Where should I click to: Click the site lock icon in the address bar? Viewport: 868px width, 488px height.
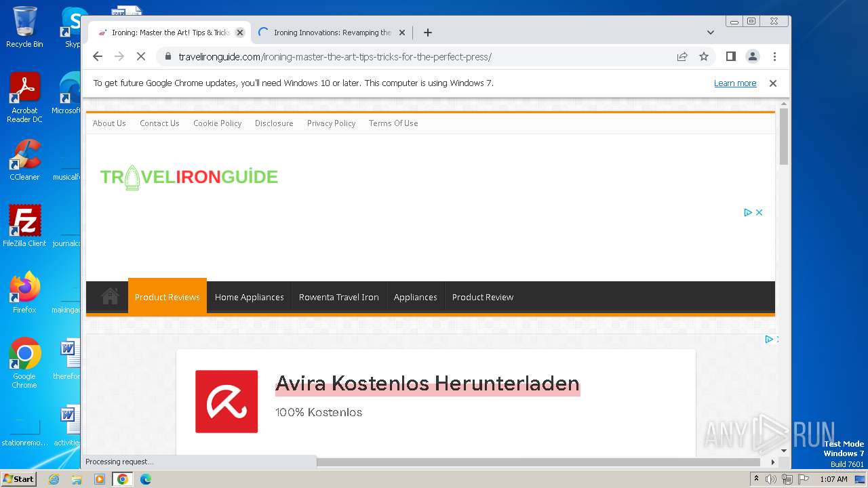tap(168, 57)
